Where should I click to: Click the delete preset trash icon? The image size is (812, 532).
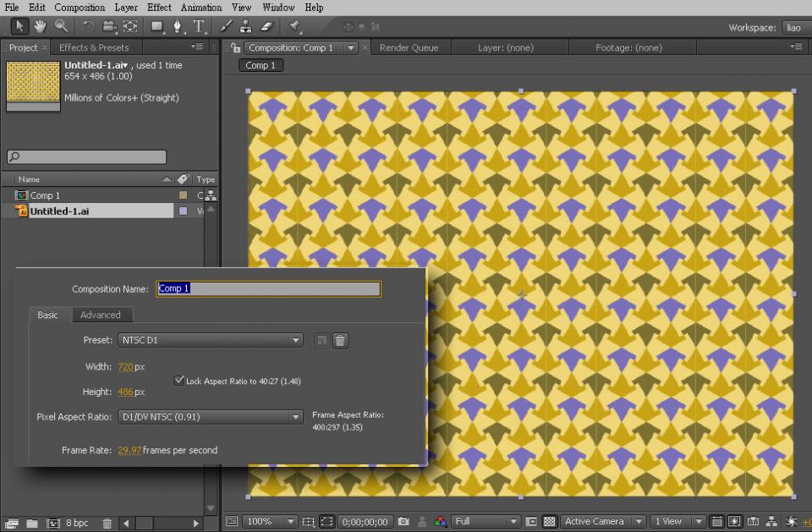340,341
